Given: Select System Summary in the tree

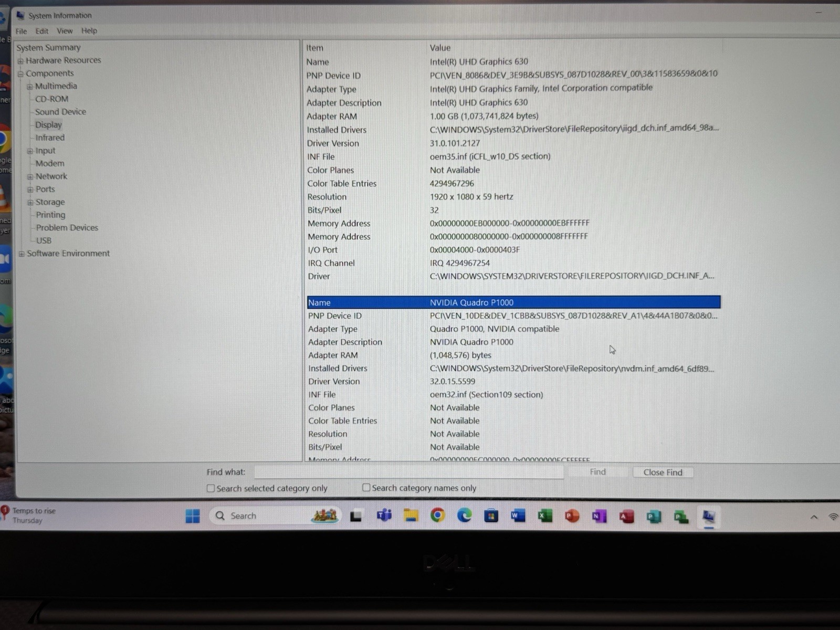Looking at the screenshot, I should [x=48, y=48].
